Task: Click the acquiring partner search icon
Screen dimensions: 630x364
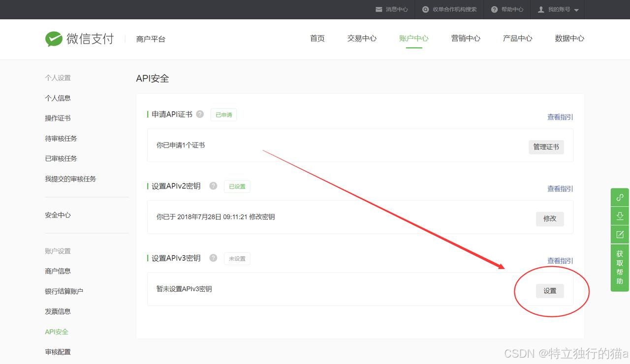Action: point(425,9)
